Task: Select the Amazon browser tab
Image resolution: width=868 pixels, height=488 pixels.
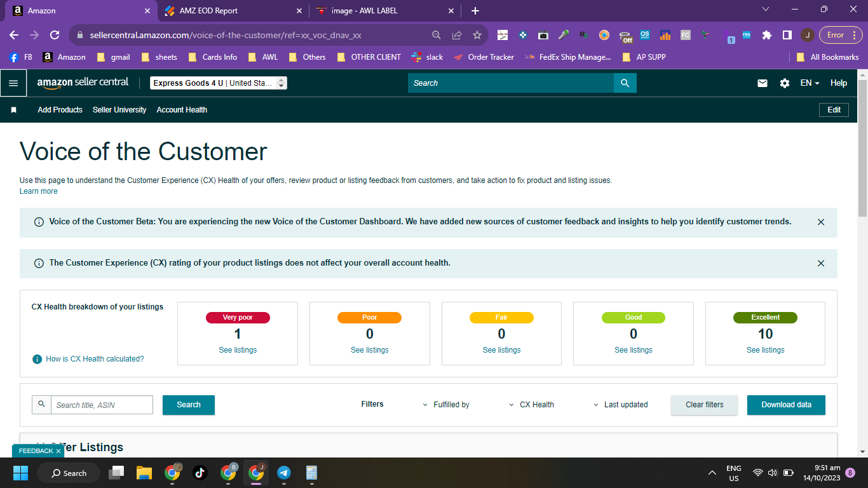Action: [81, 11]
